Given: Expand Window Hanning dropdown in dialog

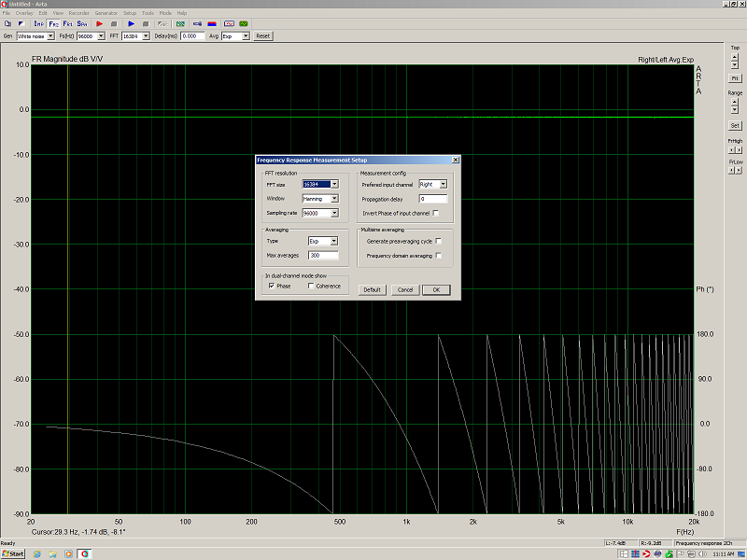Looking at the screenshot, I should point(334,199).
